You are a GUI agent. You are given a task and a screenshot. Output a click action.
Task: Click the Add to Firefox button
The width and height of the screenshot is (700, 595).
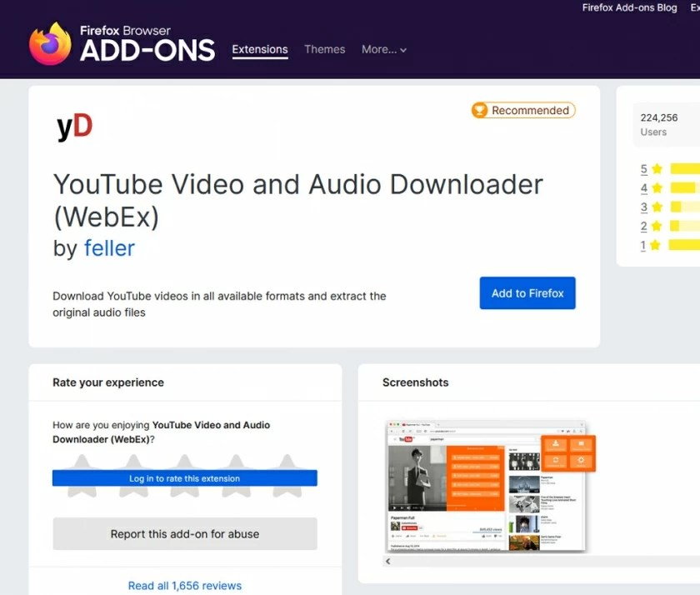point(527,292)
